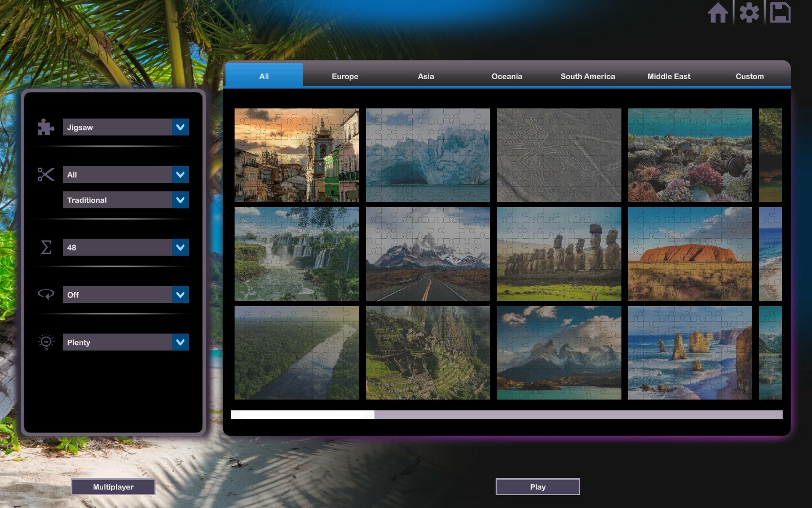The width and height of the screenshot is (812, 508).
Task: Click the Play button
Action: (537, 487)
